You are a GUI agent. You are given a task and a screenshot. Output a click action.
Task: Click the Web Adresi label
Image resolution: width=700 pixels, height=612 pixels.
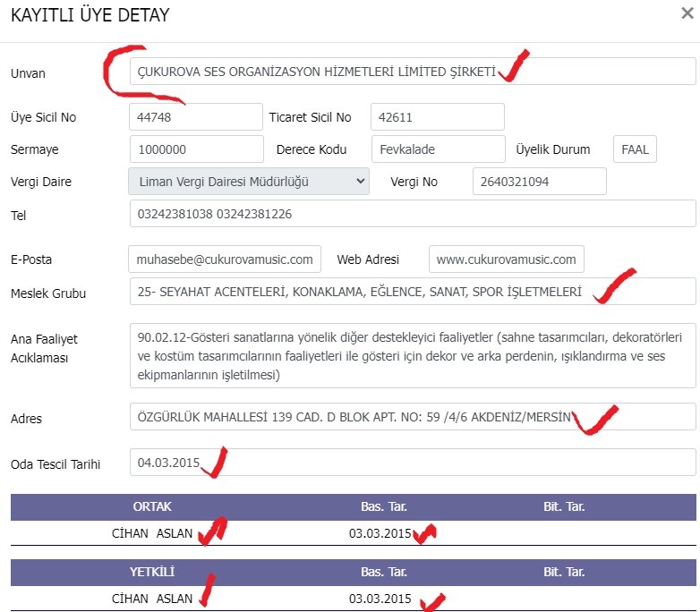(x=368, y=259)
